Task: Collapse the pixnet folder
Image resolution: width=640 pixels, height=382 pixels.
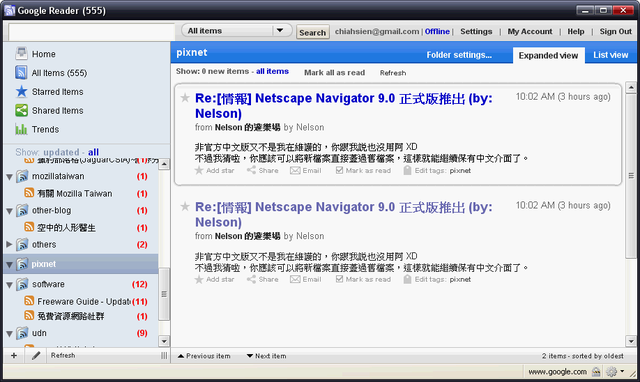Action: tap(9, 264)
